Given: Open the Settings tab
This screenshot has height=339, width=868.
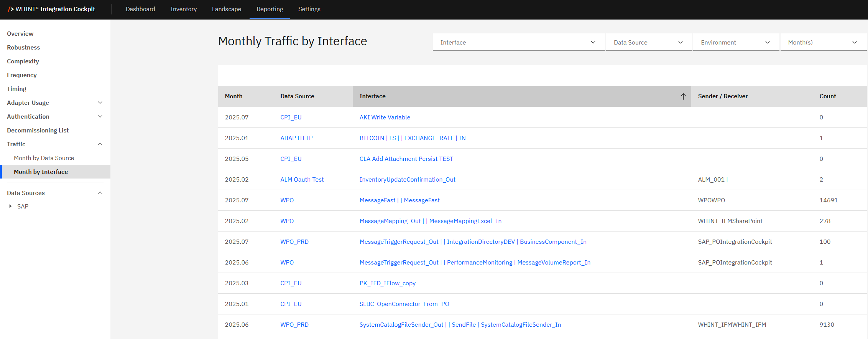Looking at the screenshot, I should (309, 9).
